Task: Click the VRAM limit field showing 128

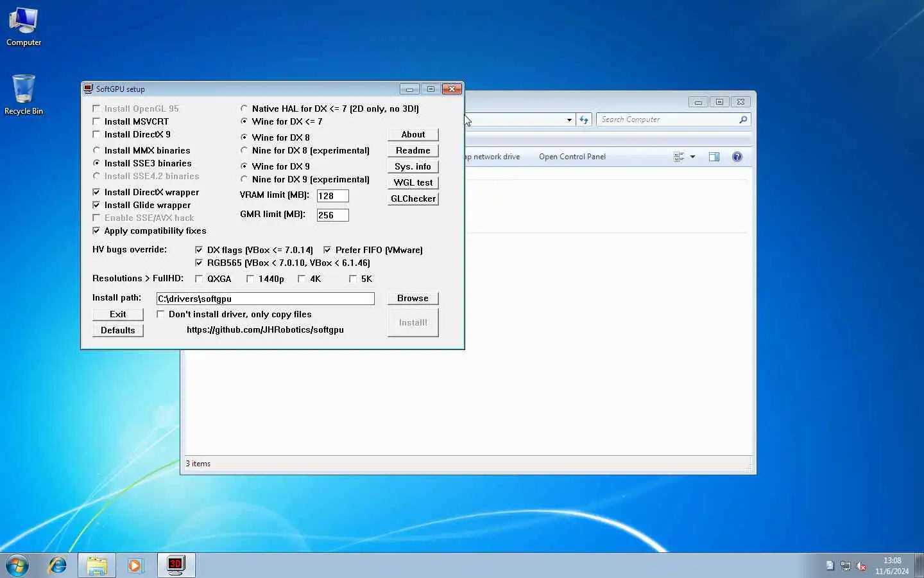Action: [333, 196]
